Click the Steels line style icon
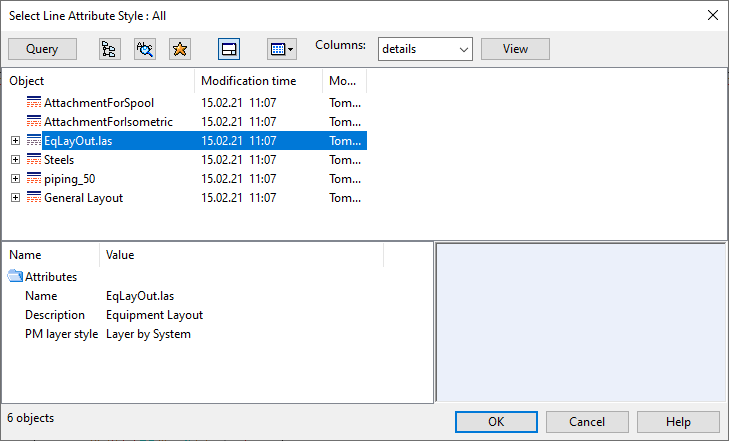 pyautogui.click(x=34, y=160)
